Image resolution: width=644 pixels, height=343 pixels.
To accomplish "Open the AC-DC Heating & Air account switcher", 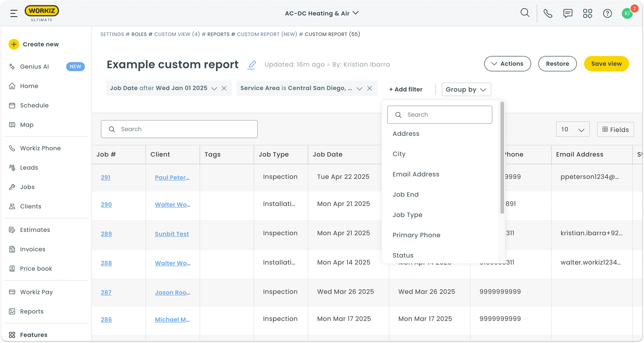I will pos(322,13).
